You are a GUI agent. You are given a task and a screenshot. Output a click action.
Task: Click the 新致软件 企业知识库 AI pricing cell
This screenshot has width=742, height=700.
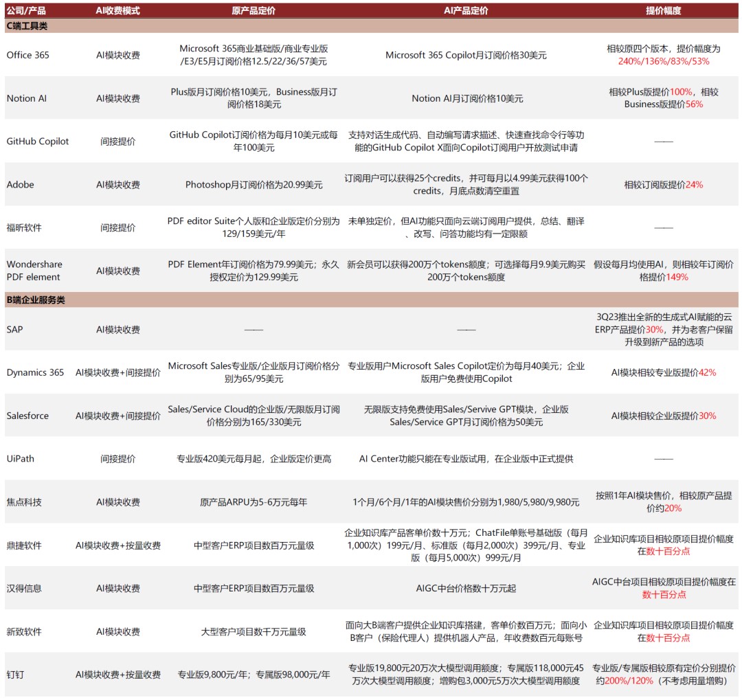(x=466, y=631)
